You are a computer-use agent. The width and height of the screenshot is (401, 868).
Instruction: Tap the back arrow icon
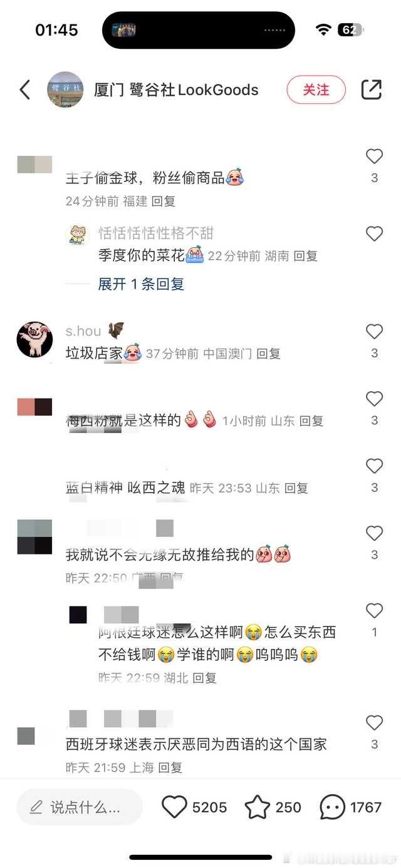click(24, 90)
